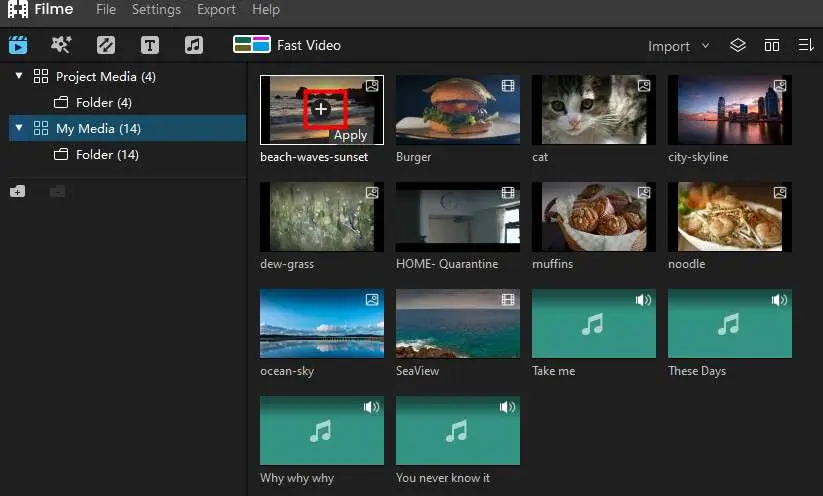The width and height of the screenshot is (823, 496).
Task: Select the Burger video thumbnail
Action: coord(457,110)
